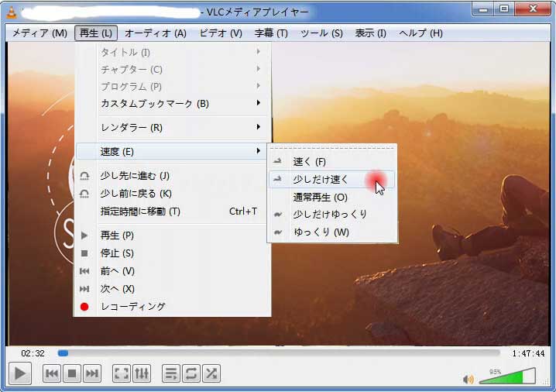Select ゆっくり (W) speed option
The width and height of the screenshot is (556, 392).
pyautogui.click(x=332, y=232)
